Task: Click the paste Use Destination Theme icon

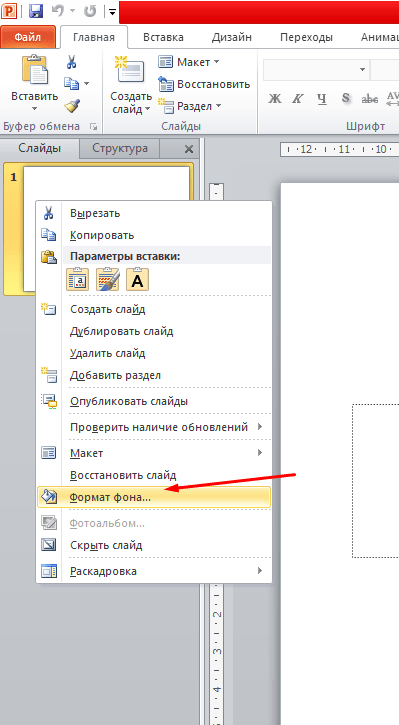Action: 77,279
